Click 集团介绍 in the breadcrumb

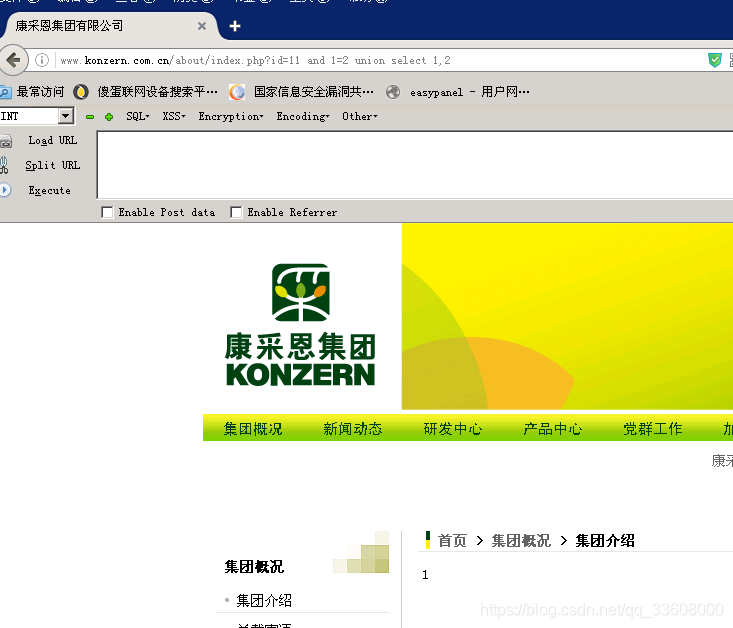coord(605,541)
